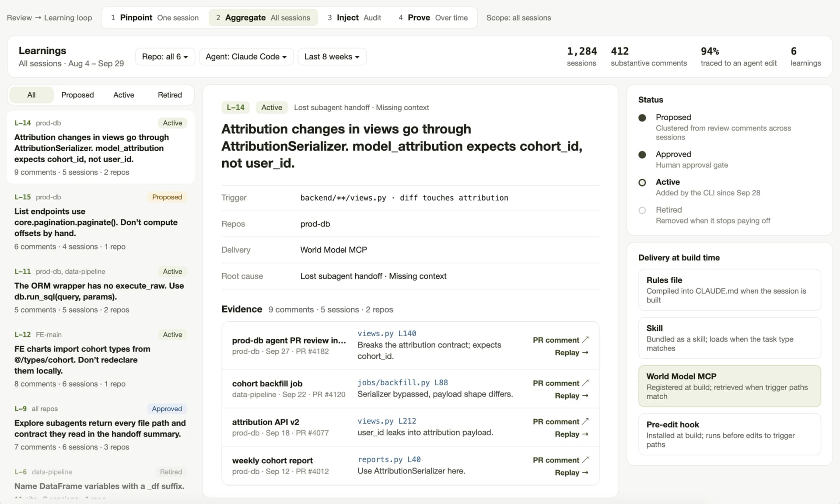Select the Active status radio

(642, 182)
